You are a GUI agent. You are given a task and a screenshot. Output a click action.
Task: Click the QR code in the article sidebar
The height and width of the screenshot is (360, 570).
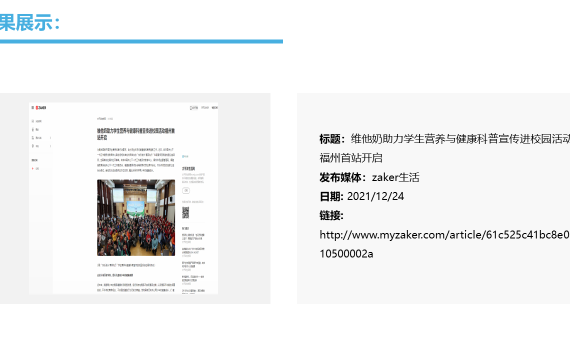click(x=185, y=212)
